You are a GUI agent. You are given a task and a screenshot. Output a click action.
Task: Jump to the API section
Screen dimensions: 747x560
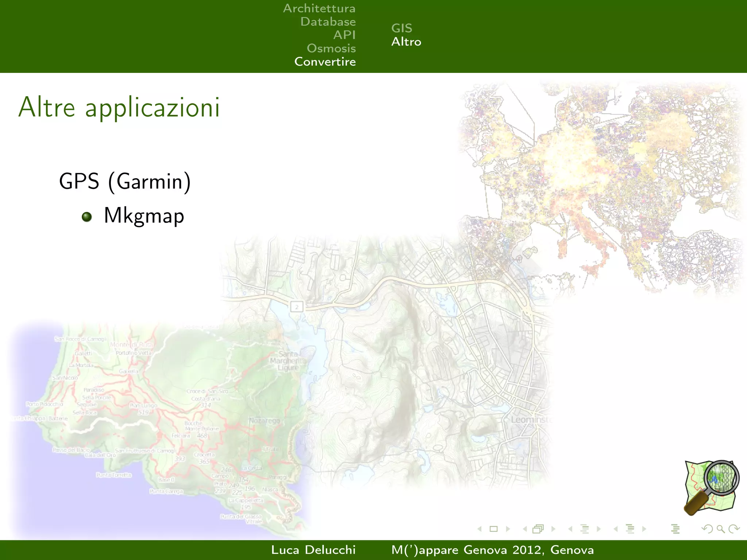pos(344,35)
